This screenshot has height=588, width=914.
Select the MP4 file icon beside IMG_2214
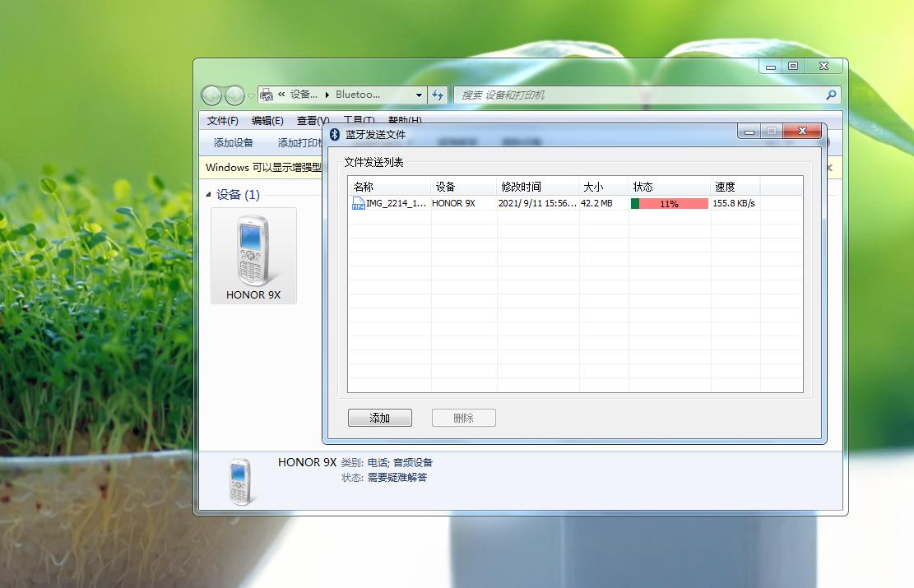pos(358,203)
